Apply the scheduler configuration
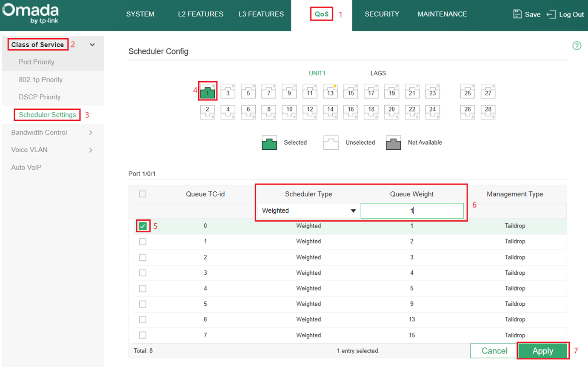The width and height of the screenshot is (588, 367). click(542, 350)
